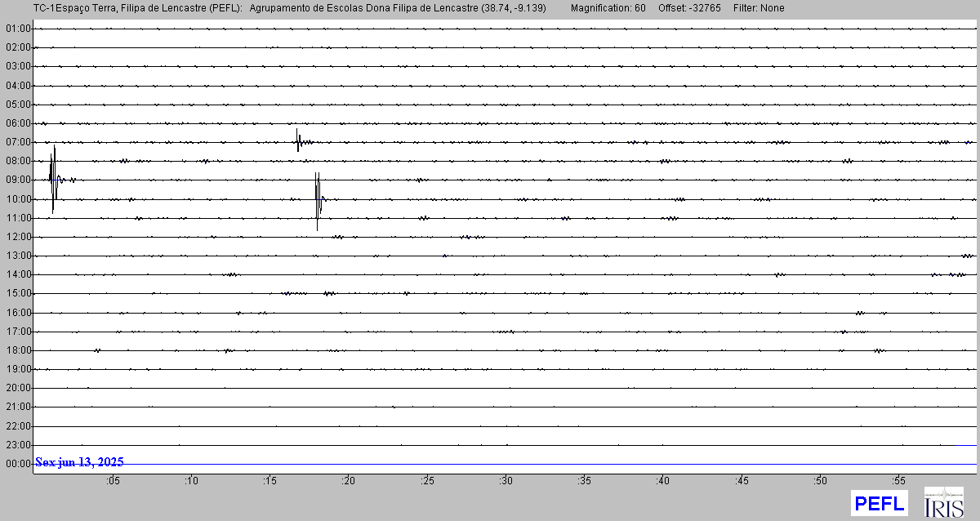Click the IRIS logo
Viewport: 980px width, 521px height.
[944, 503]
